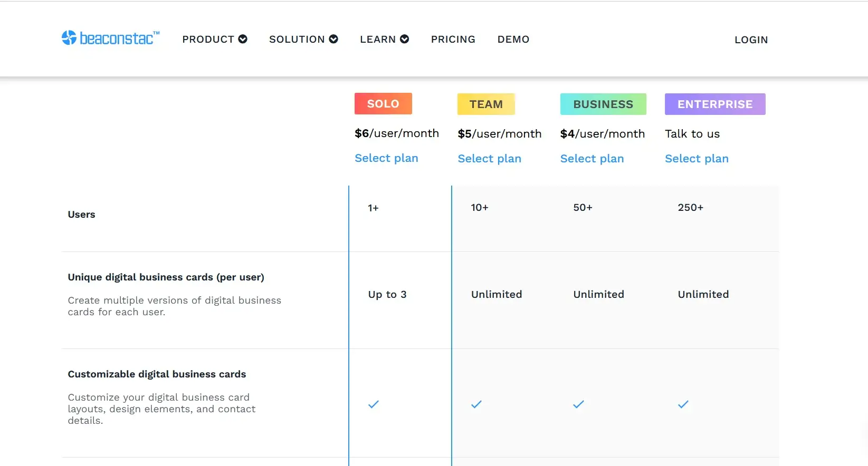This screenshot has width=868, height=466.
Task: Click Solo column customizable cards checkmark
Action: [x=374, y=404]
